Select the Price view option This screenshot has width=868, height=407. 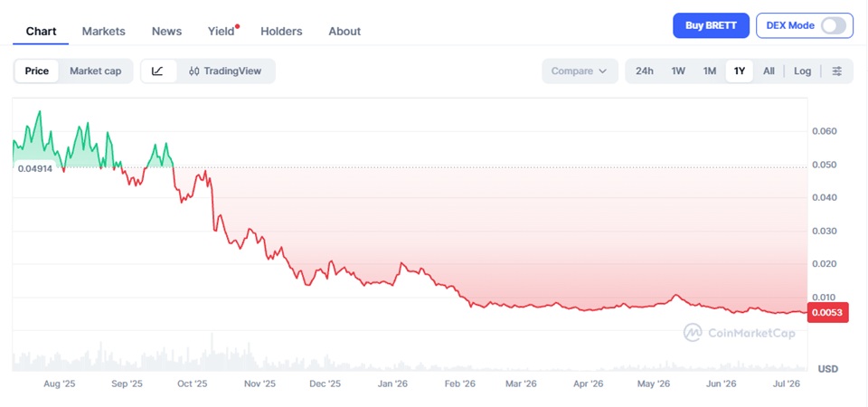pos(36,71)
